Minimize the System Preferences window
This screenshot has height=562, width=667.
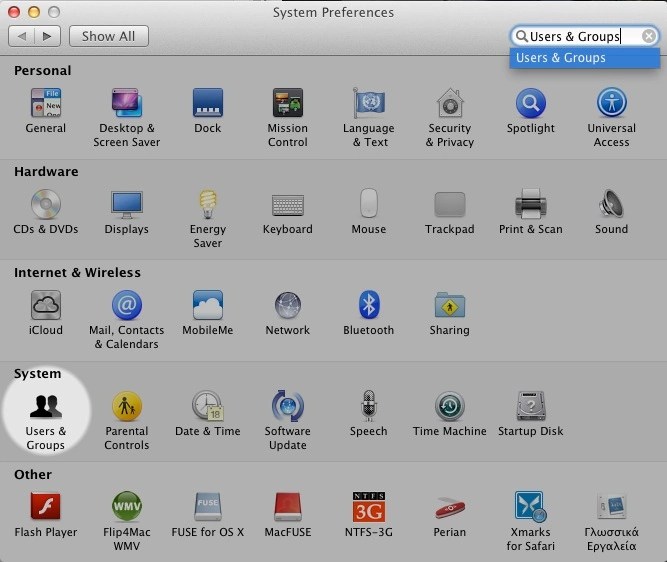click(34, 12)
